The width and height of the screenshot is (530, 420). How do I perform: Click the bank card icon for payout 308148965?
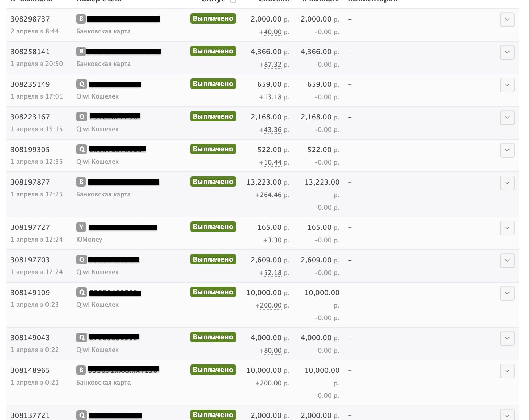(81, 370)
